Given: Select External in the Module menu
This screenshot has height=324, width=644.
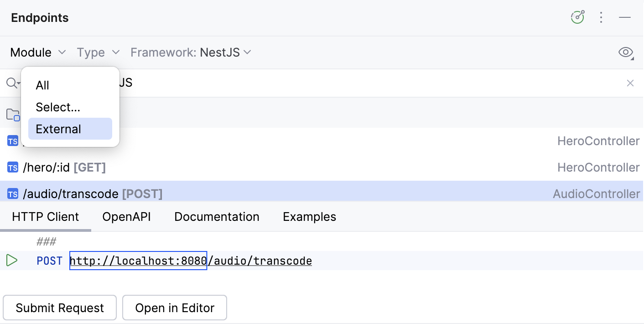Looking at the screenshot, I should click(58, 129).
